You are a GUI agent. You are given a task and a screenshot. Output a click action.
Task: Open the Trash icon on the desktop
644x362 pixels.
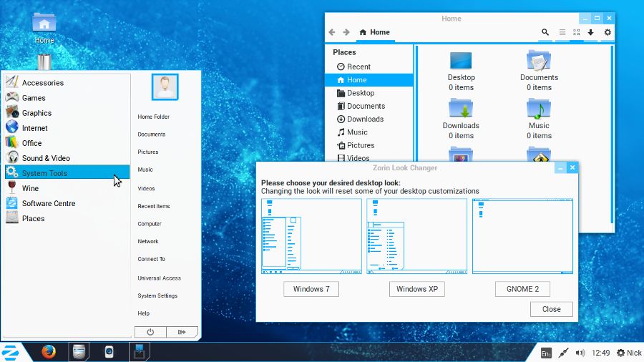[x=44, y=62]
